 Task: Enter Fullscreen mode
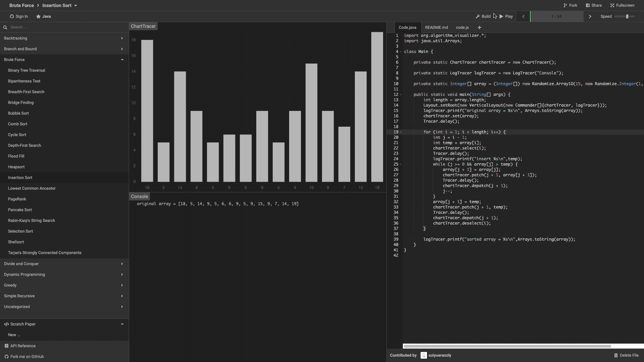click(x=623, y=5)
